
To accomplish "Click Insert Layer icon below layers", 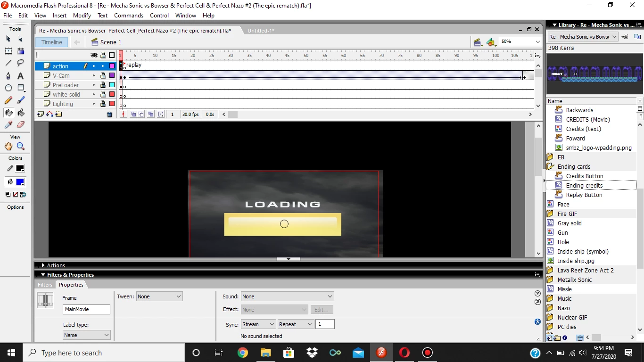I will click(41, 114).
